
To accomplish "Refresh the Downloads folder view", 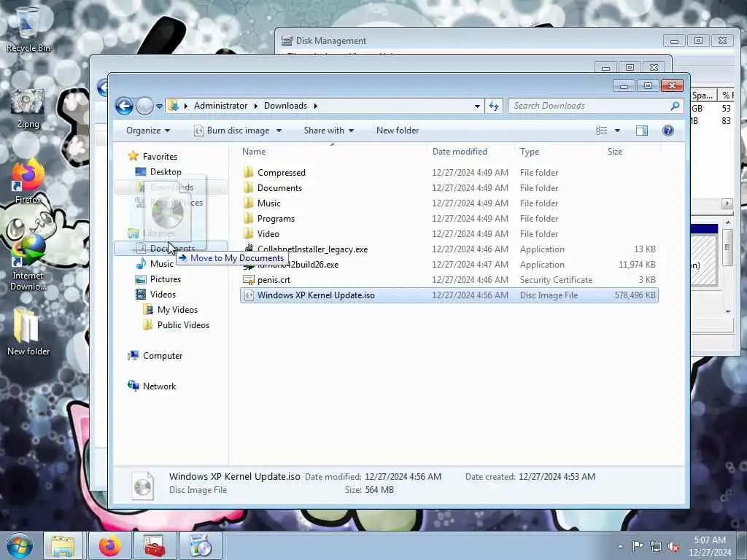I will click(x=494, y=106).
